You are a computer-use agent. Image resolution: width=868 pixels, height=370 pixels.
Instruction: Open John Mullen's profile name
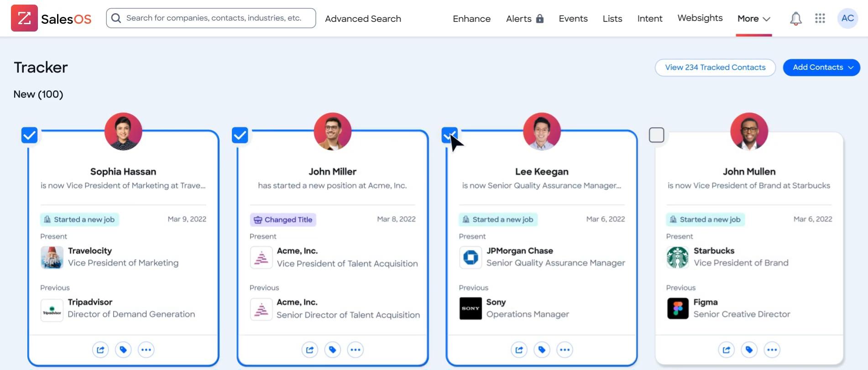click(x=749, y=172)
